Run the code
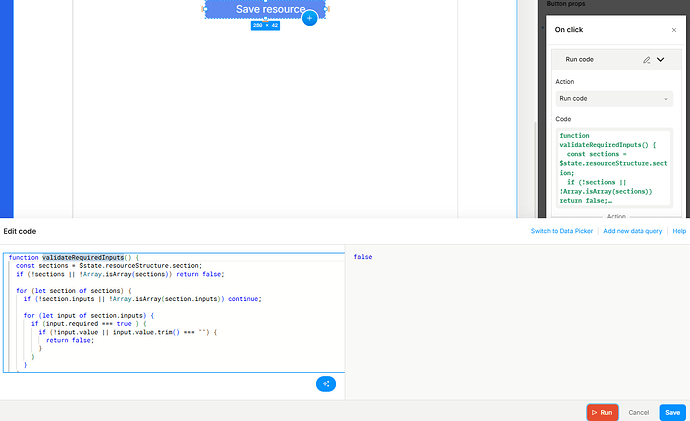The width and height of the screenshot is (690, 421). click(x=602, y=413)
